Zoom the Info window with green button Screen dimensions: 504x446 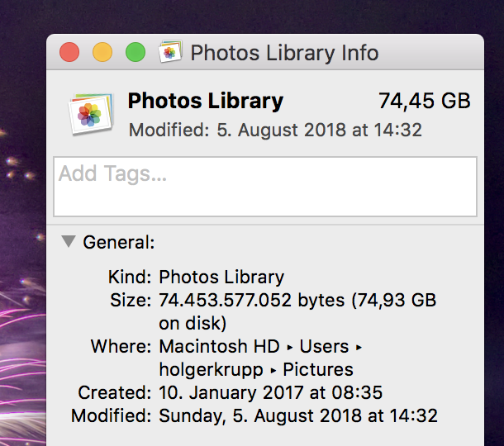[136, 52]
